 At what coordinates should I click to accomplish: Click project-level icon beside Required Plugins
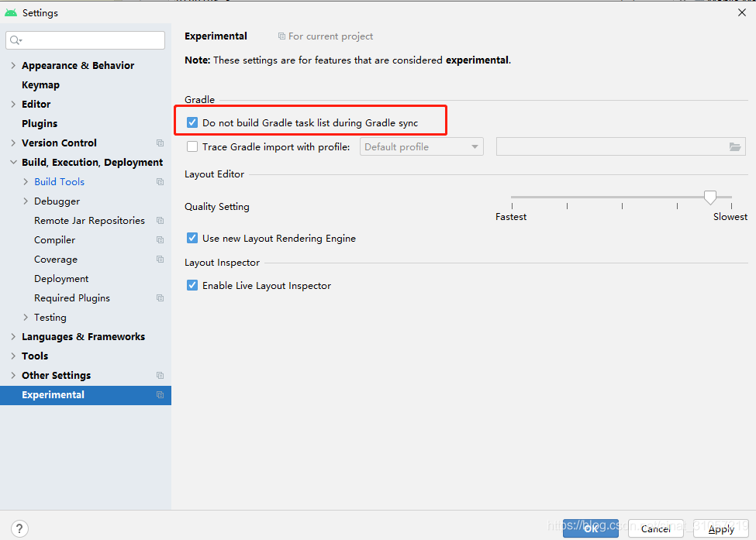[160, 298]
